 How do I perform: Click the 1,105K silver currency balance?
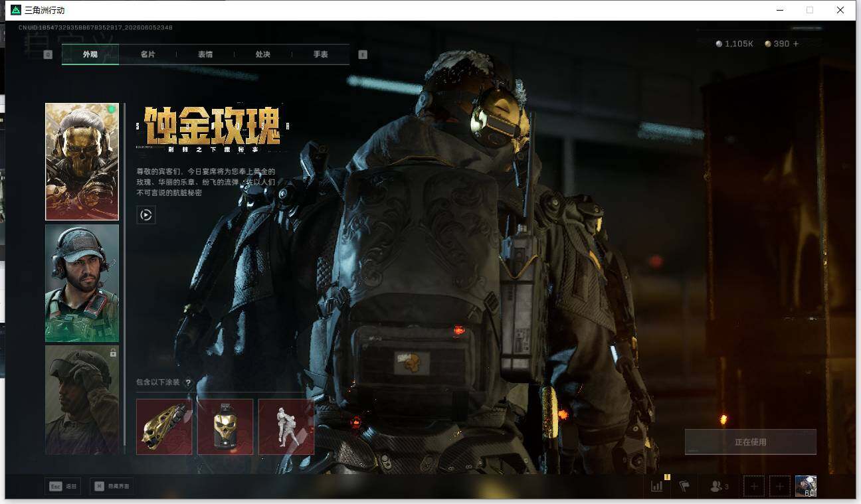tap(734, 44)
